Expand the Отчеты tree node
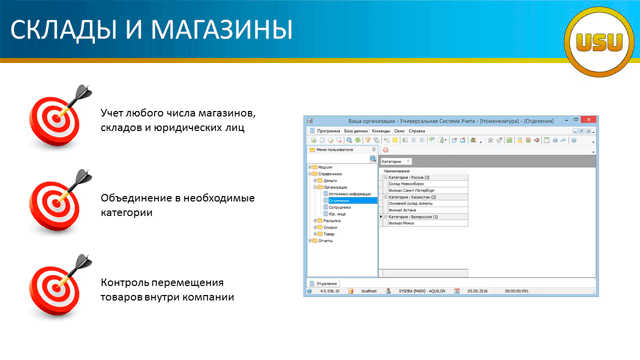Image resolution: width=640 pixels, height=360 pixels. pyautogui.click(x=310, y=241)
